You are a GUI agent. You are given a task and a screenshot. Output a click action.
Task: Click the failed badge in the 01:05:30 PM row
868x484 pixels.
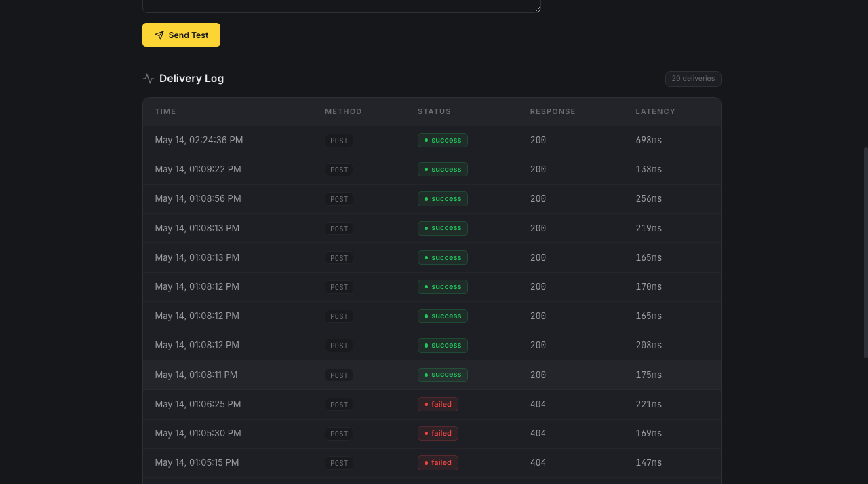(x=438, y=433)
